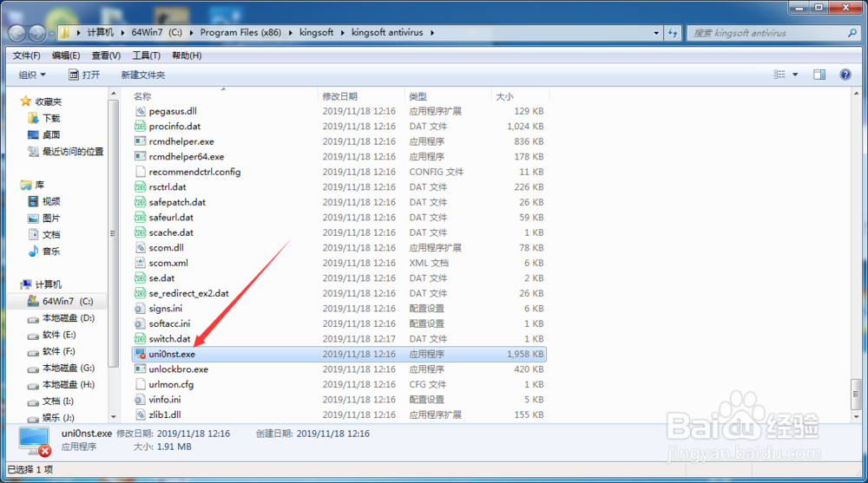Click kingsoft breadcrumb segment
868x483 pixels.
(x=317, y=33)
